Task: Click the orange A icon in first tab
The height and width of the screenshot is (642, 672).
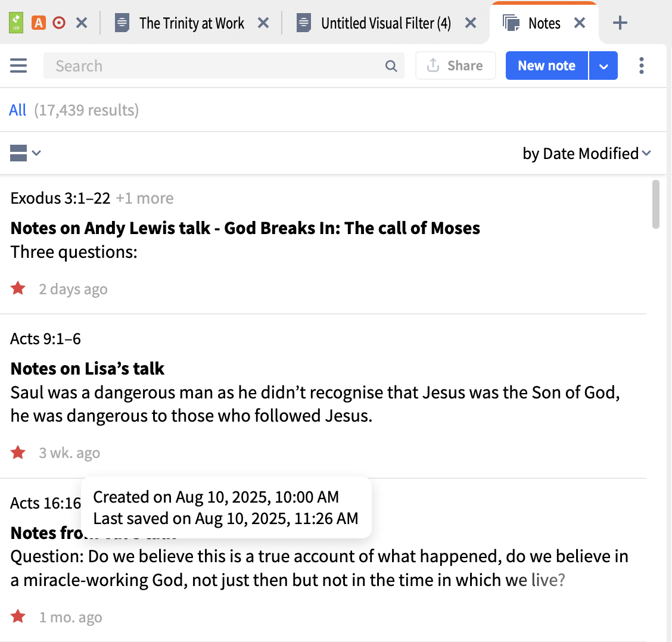Action: click(x=39, y=23)
